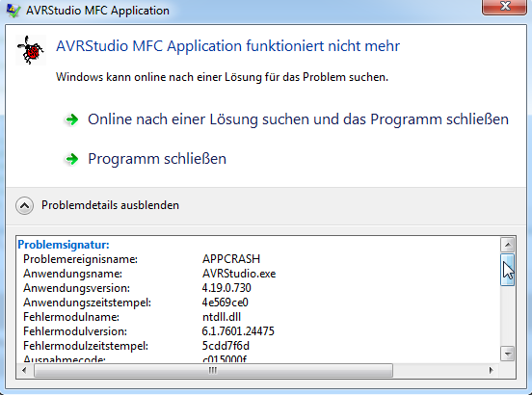Click the horizontal scrollbar thumb

(x=213, y=370)
